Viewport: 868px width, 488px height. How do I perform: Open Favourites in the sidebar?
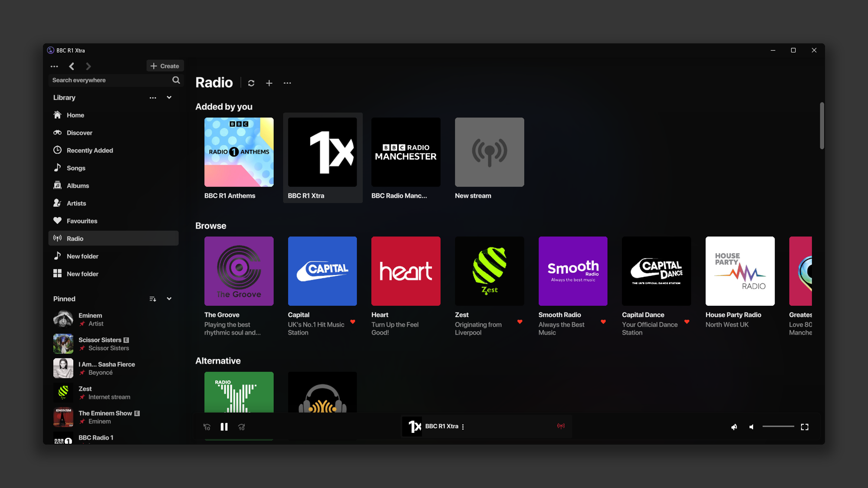(x=82, y=221)
